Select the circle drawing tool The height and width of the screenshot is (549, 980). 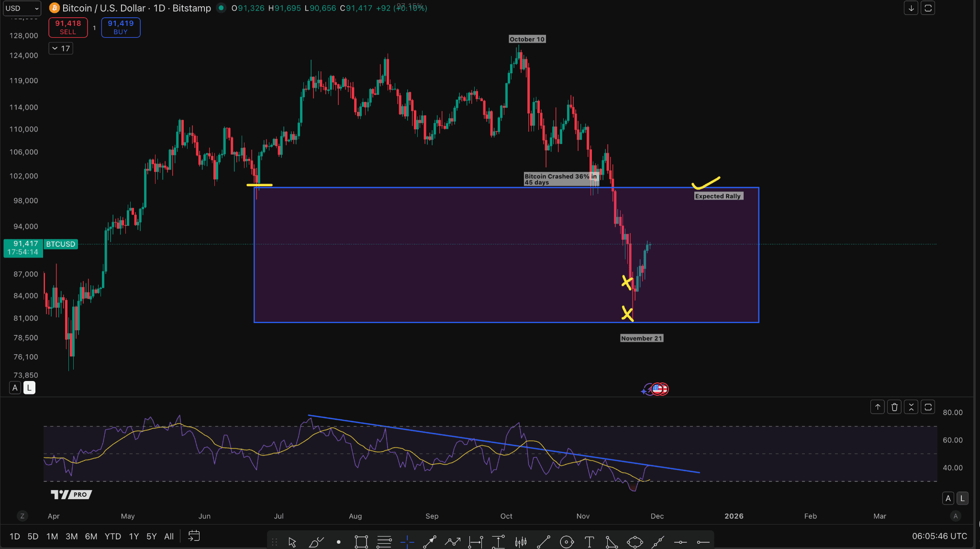coord(567,542)
